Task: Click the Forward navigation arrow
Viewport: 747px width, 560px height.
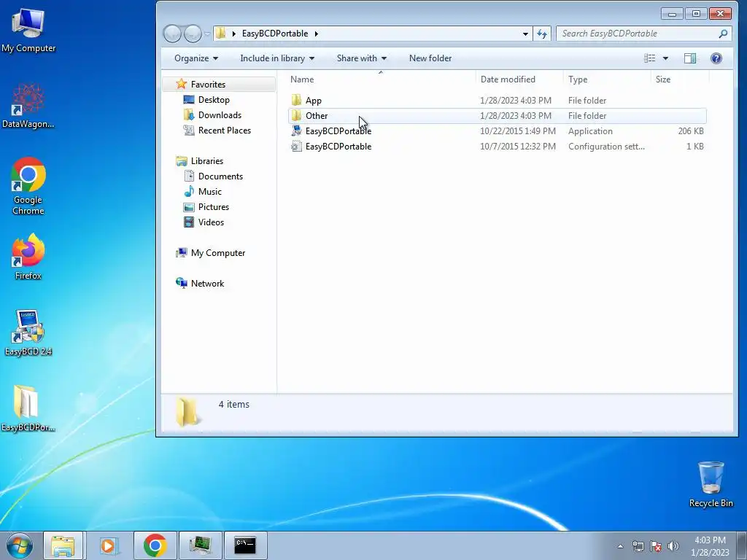Action: [193, 34]
